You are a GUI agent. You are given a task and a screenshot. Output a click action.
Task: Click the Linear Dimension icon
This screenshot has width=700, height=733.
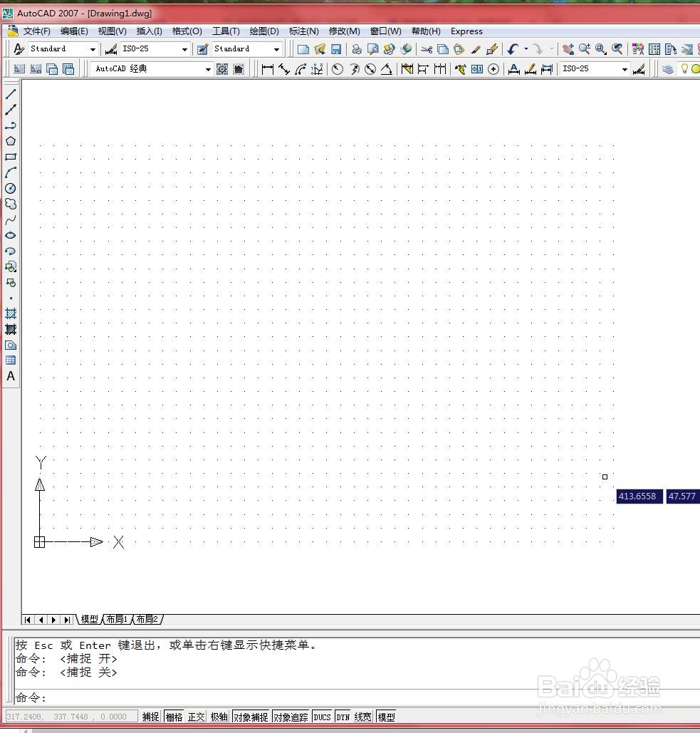pos(268,69)
